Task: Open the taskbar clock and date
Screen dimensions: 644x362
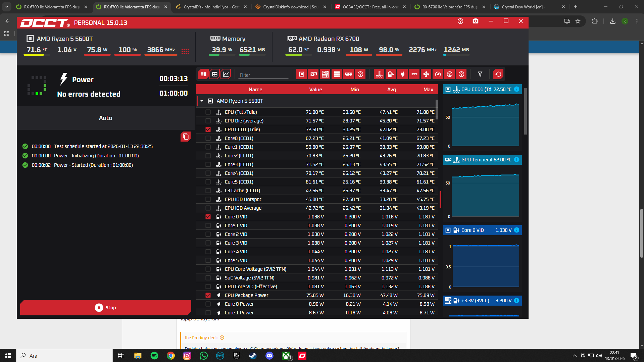Action: point(615,356)
